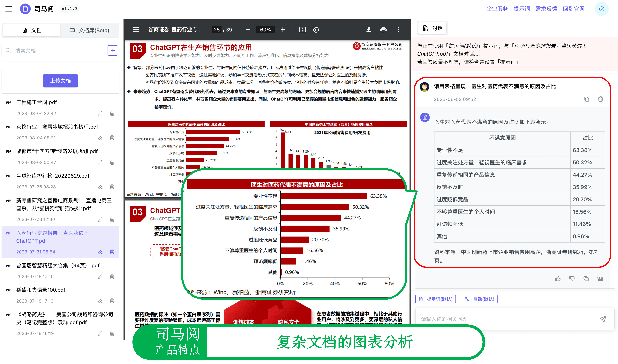Image resolution: width=618 pixels, height=364 pixels.
Task: Click the 63.38% cell in answer table
Action: [588, 150]
